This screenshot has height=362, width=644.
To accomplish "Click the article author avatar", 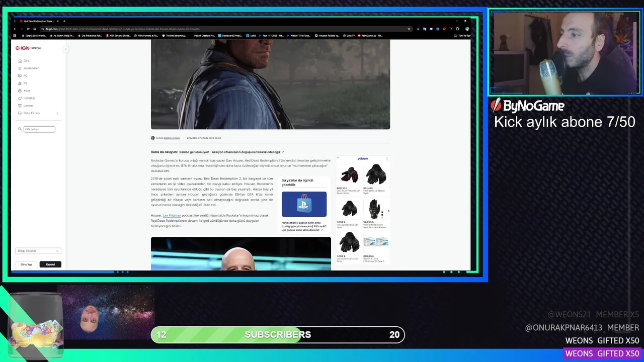I will pos(153,138).
